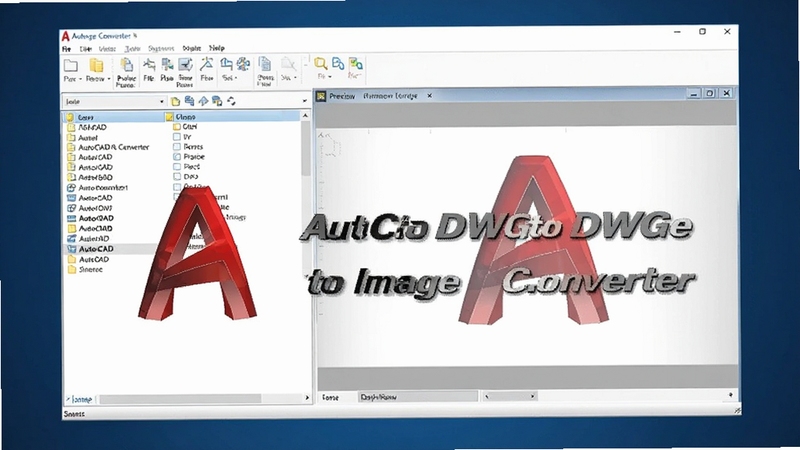Open the first menu at left of menu bar
The height and width of the screenshot is (450, 800).
coord(66,49)
